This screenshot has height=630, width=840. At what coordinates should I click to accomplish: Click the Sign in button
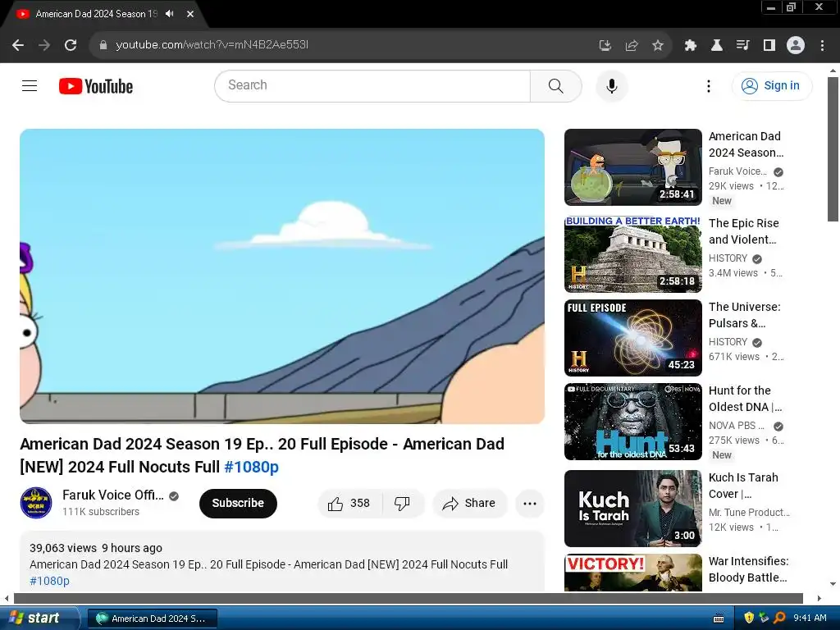pyautogui.click(x=771, y=85)
